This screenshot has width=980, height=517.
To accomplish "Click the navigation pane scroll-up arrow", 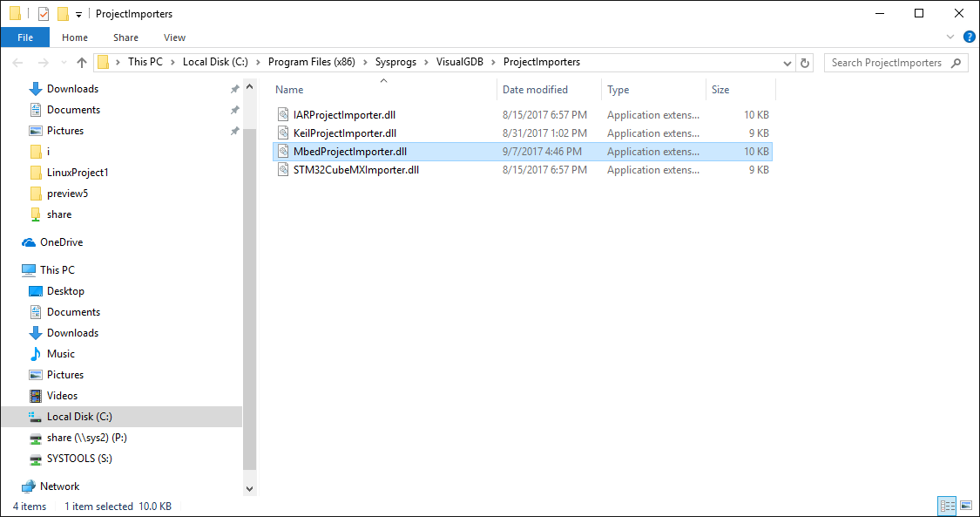I will pos(249,86).
